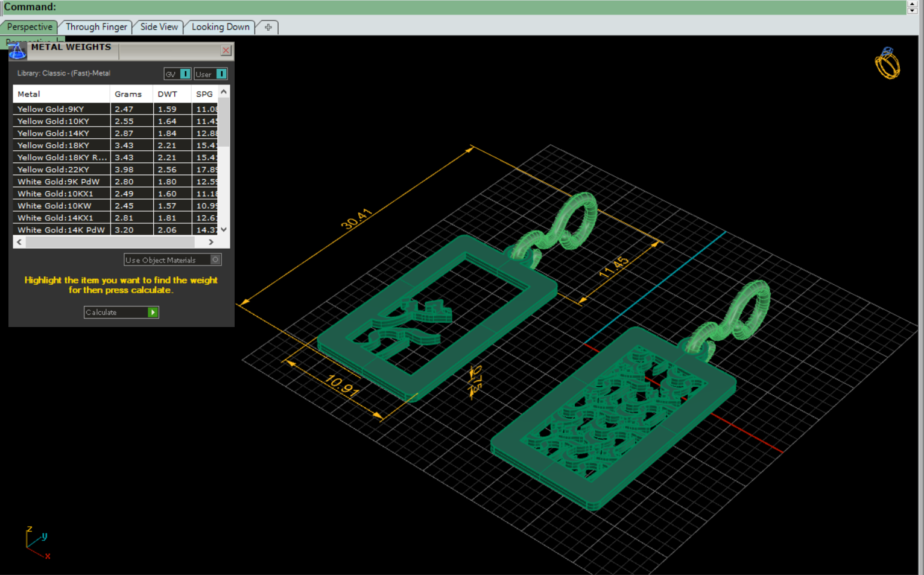Click the gold ring icon in viewport corner

(x=887, y=63)
